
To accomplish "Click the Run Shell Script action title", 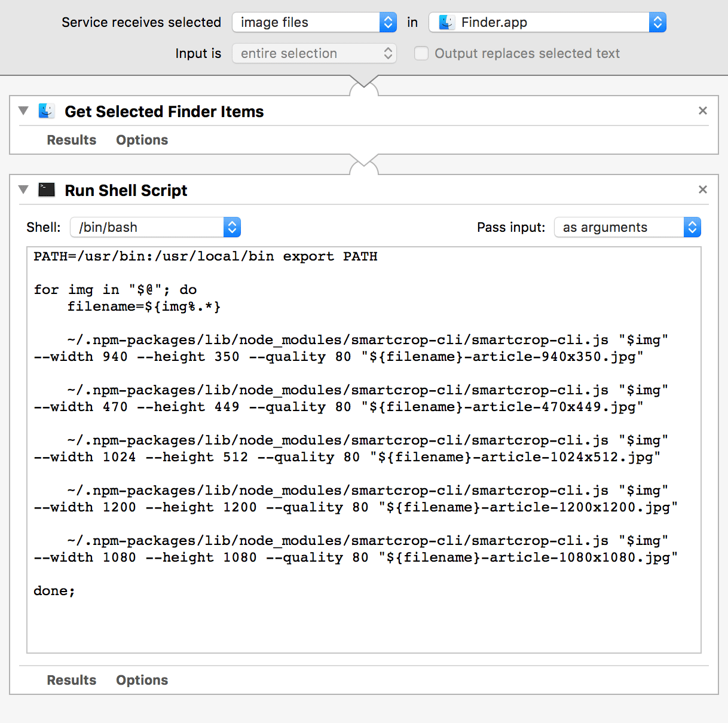I will coord(126,190).
